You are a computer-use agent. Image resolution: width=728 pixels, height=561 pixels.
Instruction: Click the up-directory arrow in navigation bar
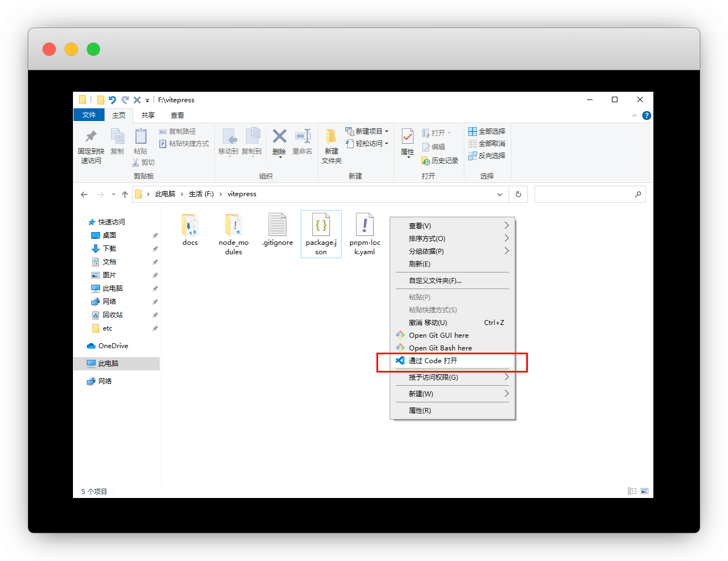[x=125, y=195]
